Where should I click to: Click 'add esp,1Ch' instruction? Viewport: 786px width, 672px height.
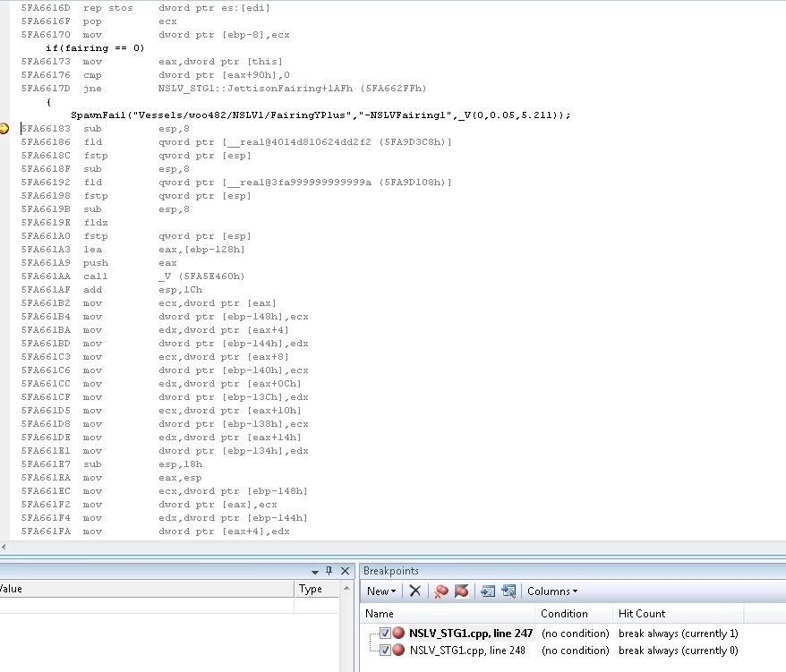[x=112, y=290]
